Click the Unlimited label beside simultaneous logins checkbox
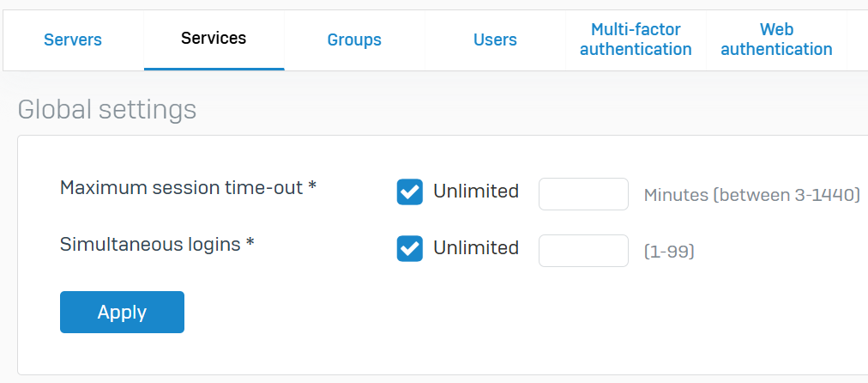The image size is (868, 383). [x=476, y=248]
